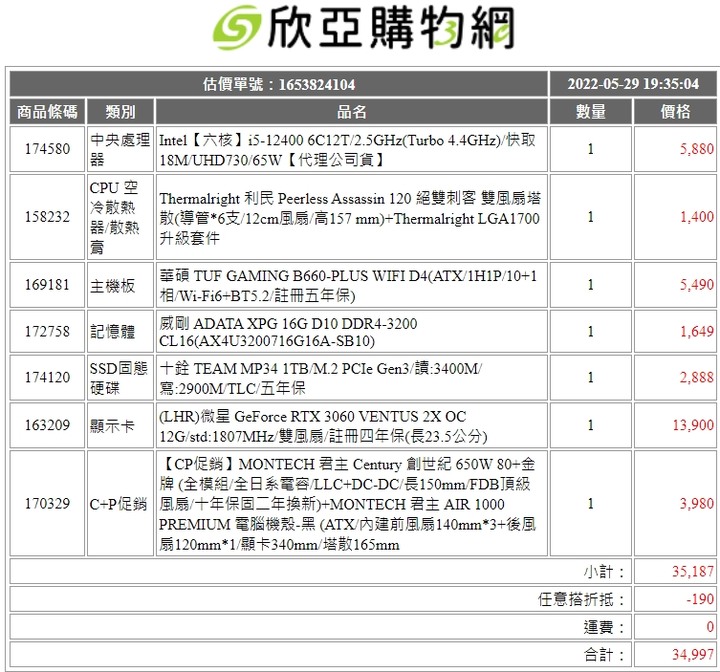
Task: Click price 3,980
Action: coord(697,504)
